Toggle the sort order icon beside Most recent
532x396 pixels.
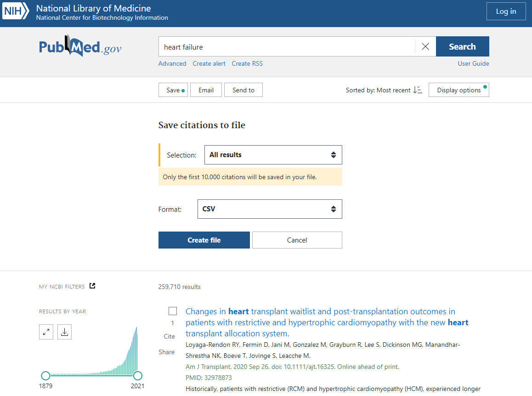pyautogui.click(x=417, y=90)
